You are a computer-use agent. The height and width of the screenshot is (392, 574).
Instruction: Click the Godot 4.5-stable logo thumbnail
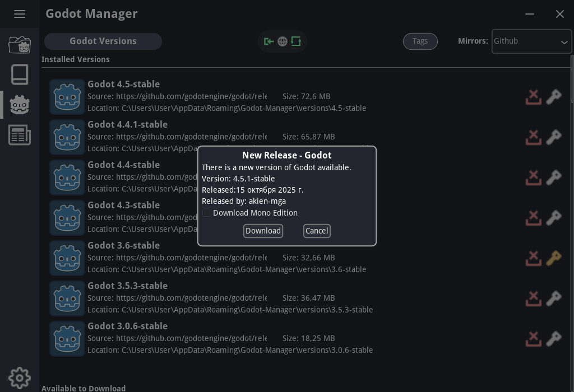pyautogui.click(x=67, y=97)
